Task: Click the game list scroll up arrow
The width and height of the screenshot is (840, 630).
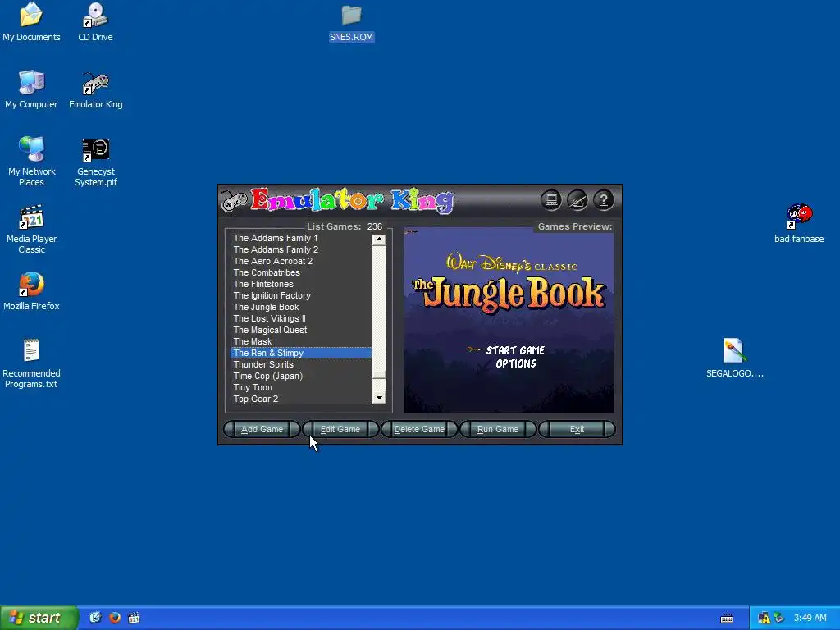Action: (379, 240)
